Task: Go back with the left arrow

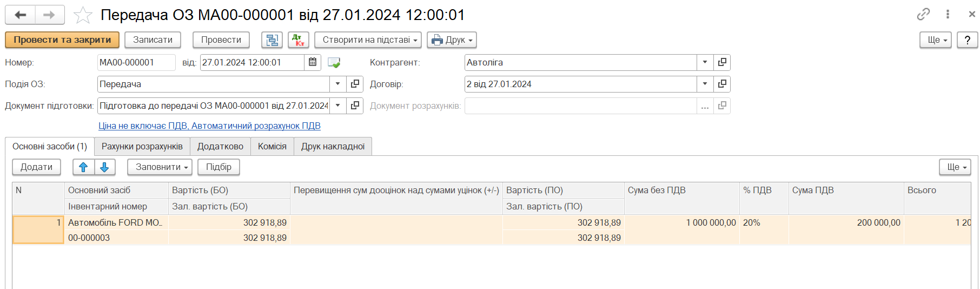Action: tap(21, 15)
